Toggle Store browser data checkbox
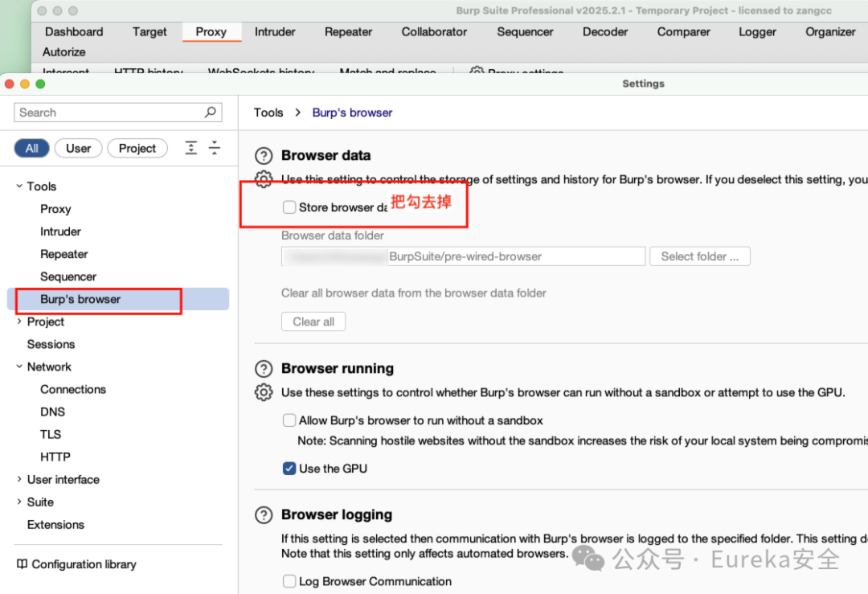 (289, 207)
